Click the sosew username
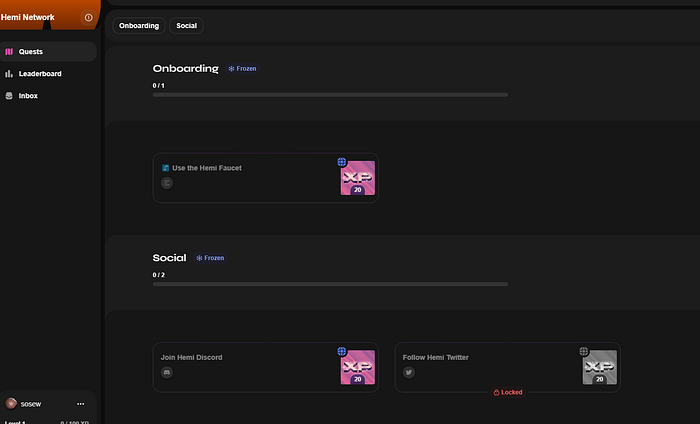 pyautogui.click(x=31, y=404)
